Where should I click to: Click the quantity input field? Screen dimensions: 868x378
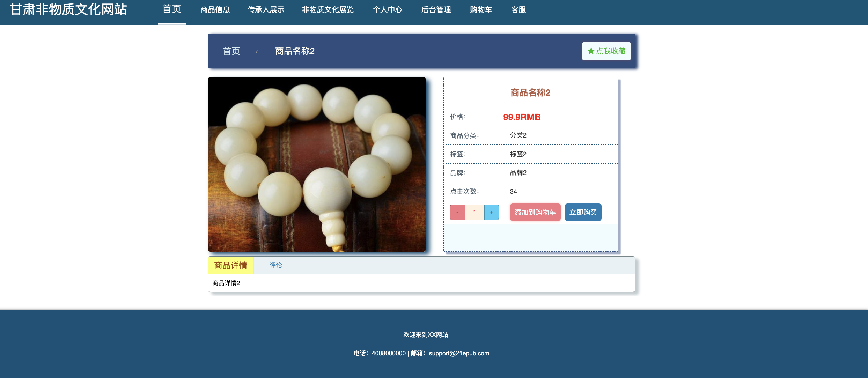[475, 212]
